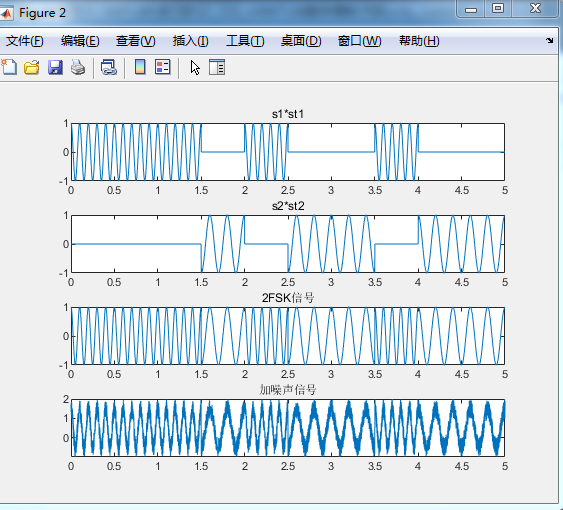Open the 编辑(E) menu
The height and width of the screenshot is (510, 563).
coord(80,41)
